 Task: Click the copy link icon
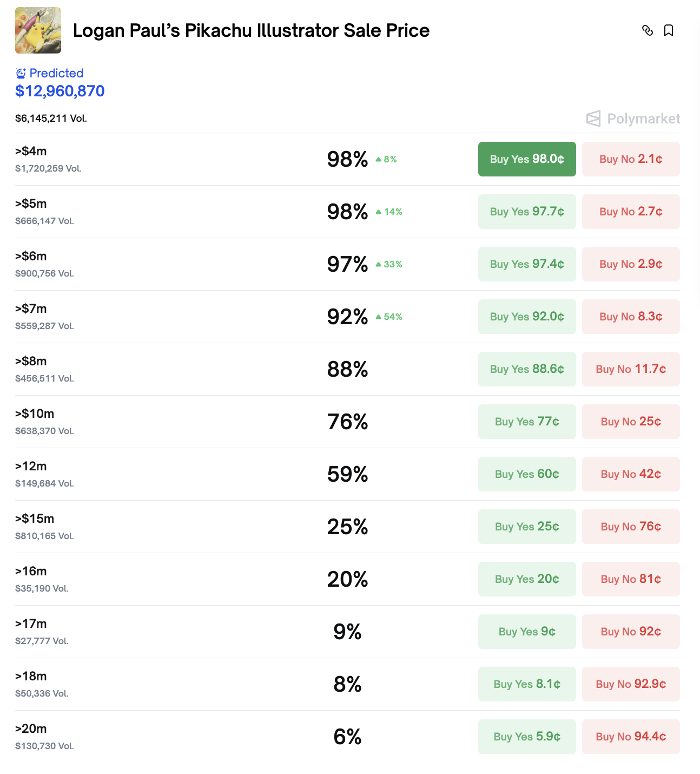[647, 30]
